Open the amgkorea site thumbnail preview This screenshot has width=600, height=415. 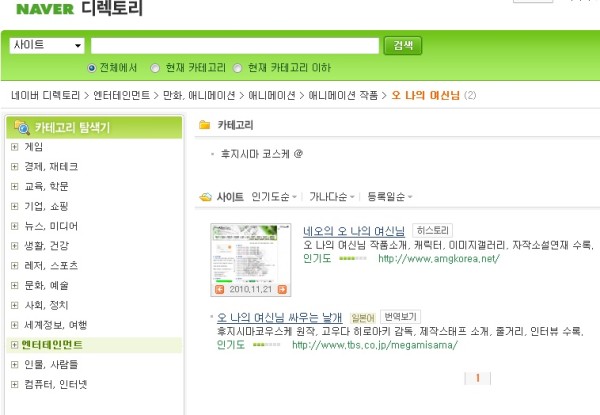point(251,254)
